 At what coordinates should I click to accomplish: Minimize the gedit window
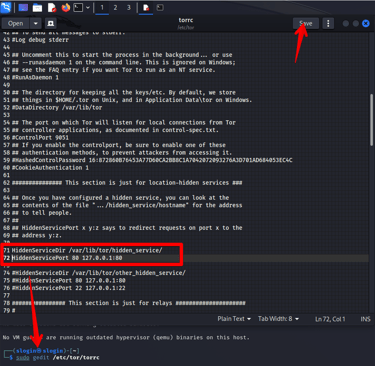point(346,23)
